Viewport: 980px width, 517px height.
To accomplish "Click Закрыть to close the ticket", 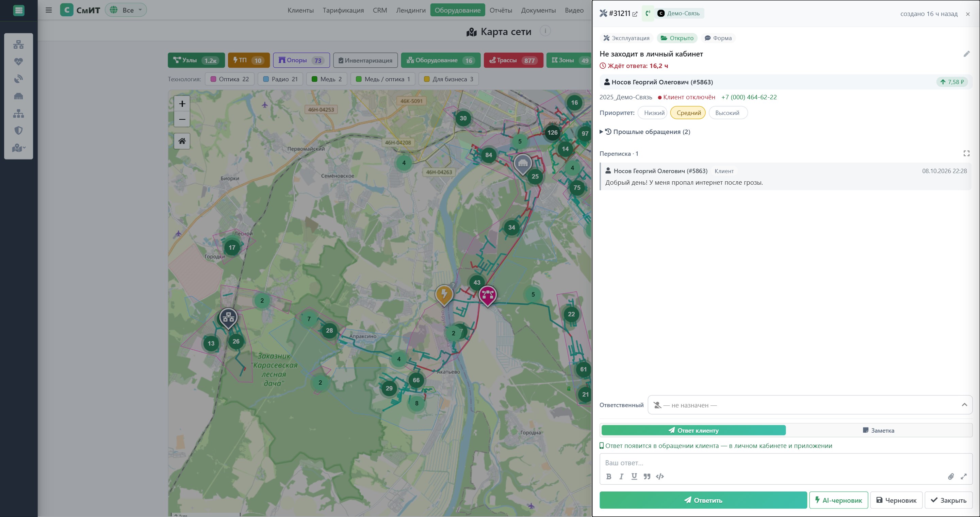I will click(x=948, y=500).
